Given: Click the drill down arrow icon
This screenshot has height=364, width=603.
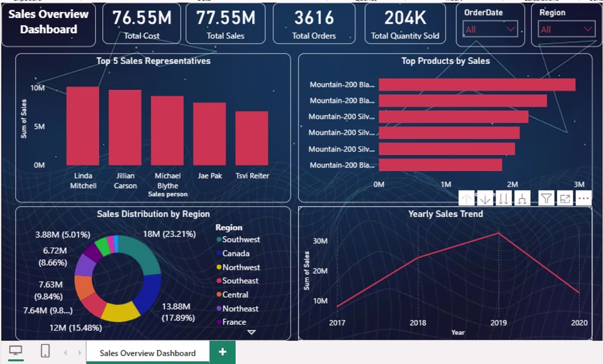Looking at the screenshot, I should click(x=485, y=199).
